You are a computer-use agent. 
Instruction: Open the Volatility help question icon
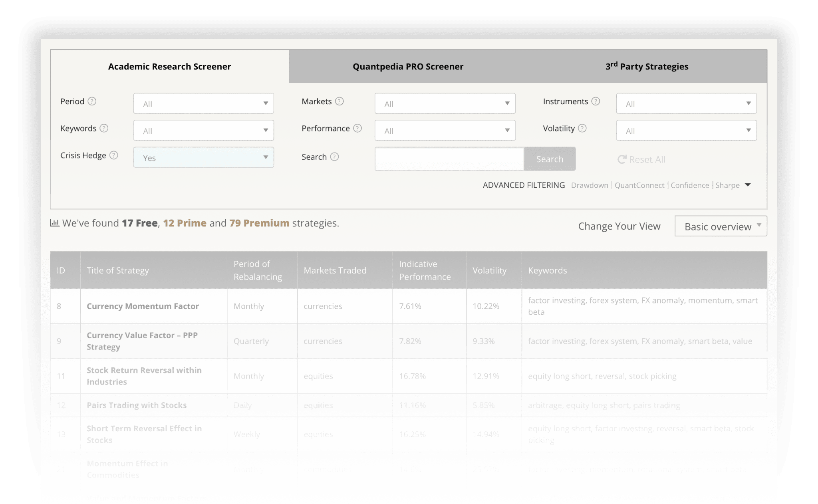pyautogui.click(x=582, y=128)
